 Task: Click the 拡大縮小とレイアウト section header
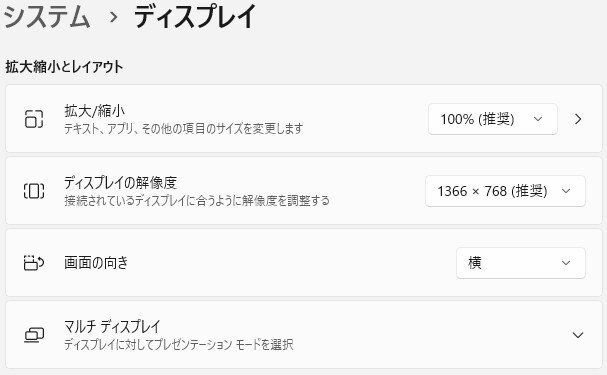pyautogui.click(x=64, y=67)
